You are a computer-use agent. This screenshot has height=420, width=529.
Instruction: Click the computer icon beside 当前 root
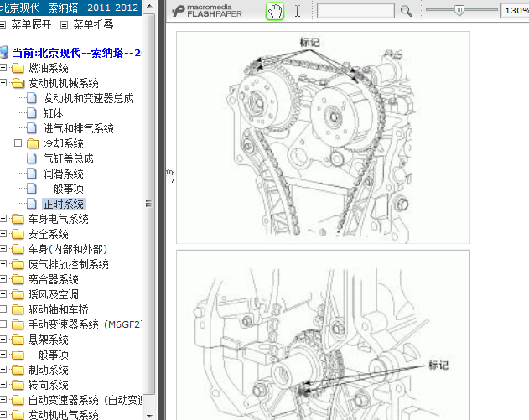click(x=4, y=53)
